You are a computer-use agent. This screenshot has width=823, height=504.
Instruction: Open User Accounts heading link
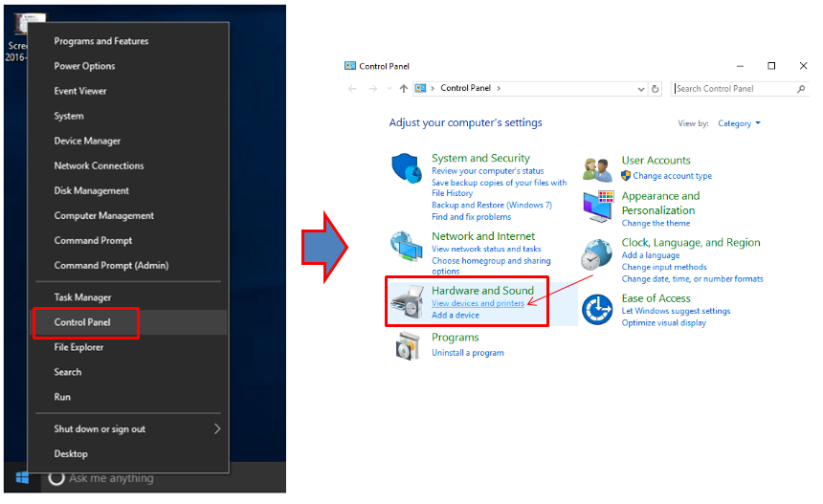[656, 160]
